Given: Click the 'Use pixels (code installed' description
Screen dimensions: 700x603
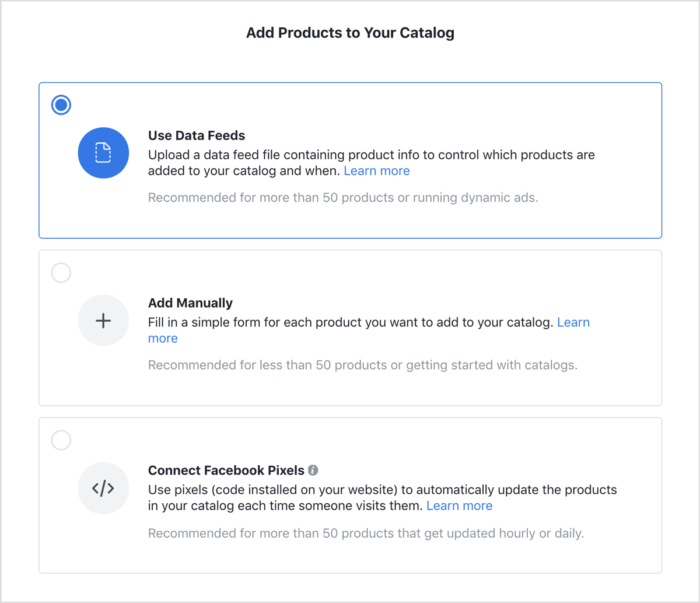Looking at the screenshot, I should coord(383,498).
